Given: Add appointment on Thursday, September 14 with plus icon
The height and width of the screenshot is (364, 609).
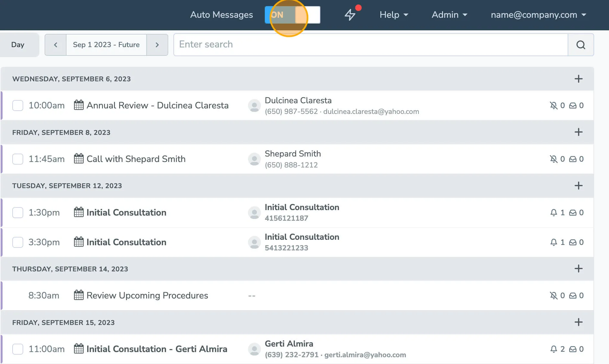Looking at the screenshot, I should click(579, 268).
